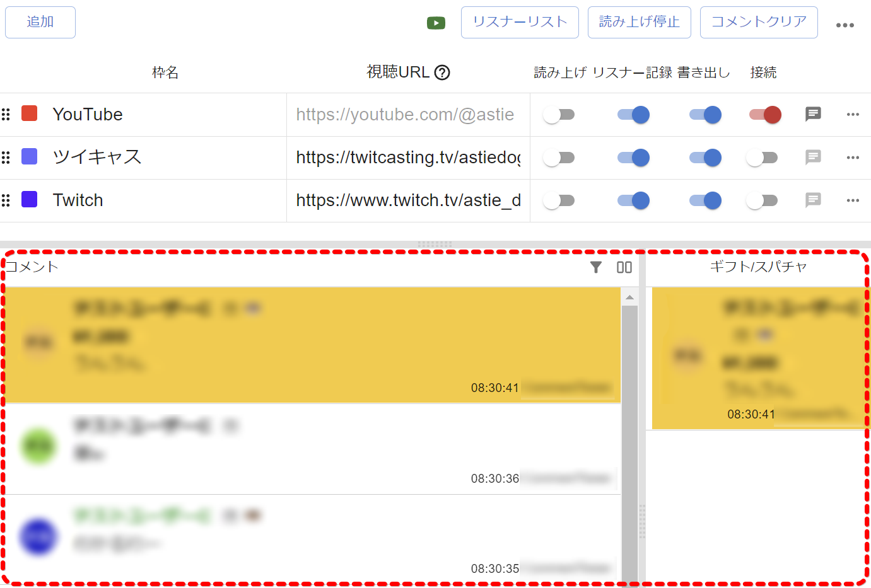Enable 読み上げ toggle for YouTube
871x588 pixels.
559,115
